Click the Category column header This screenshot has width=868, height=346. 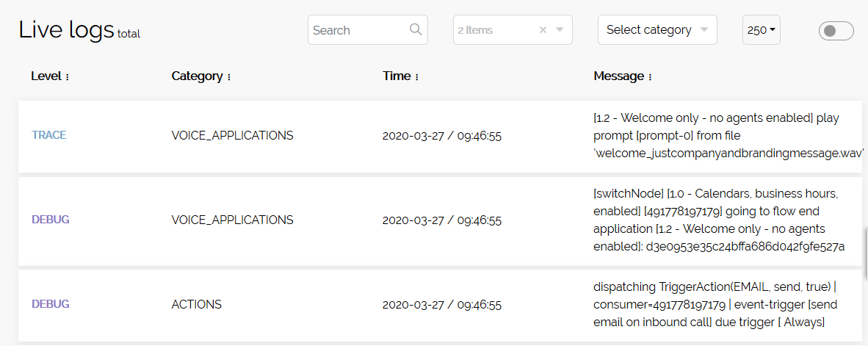coord(197,76)
